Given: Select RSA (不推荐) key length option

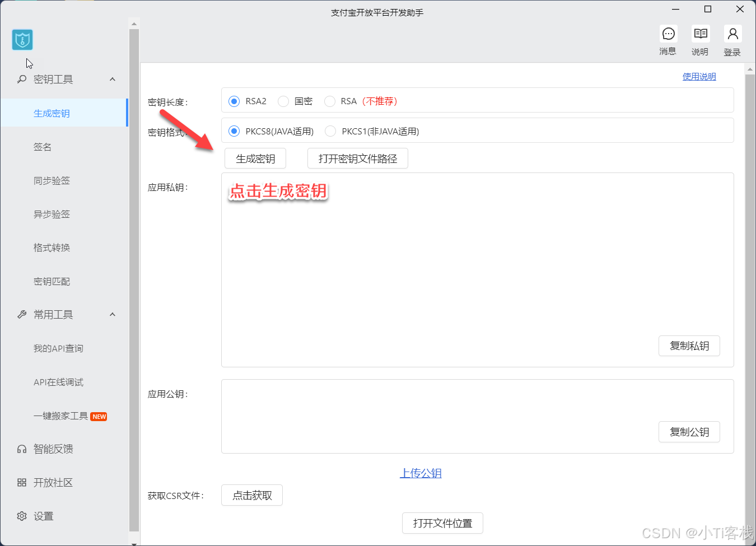Looking at the screenshot, I should pos(330,101).
